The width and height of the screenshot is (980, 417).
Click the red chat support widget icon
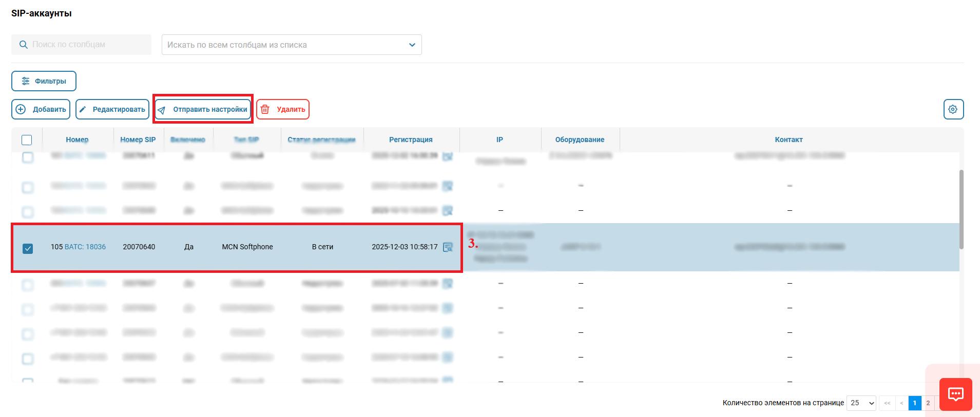tap(955, 394)
